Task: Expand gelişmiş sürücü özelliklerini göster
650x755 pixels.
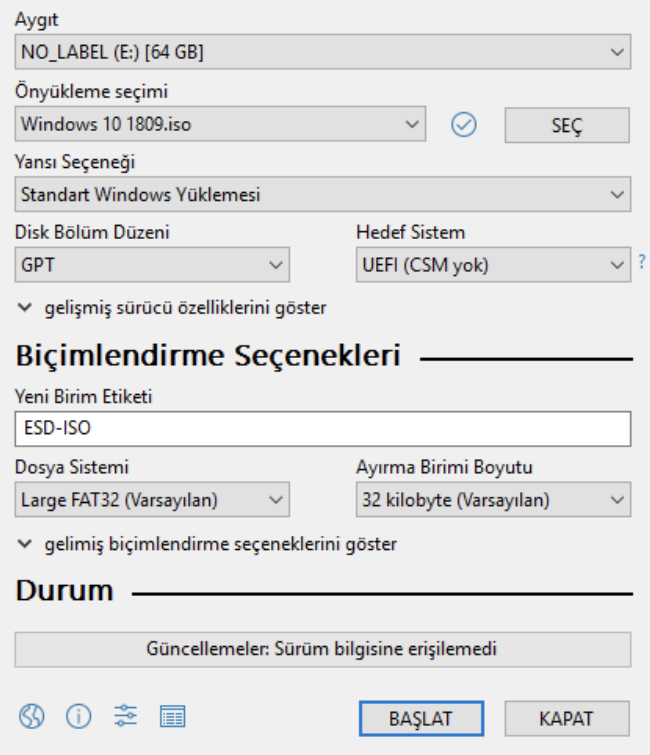Action: coord(172,308)
